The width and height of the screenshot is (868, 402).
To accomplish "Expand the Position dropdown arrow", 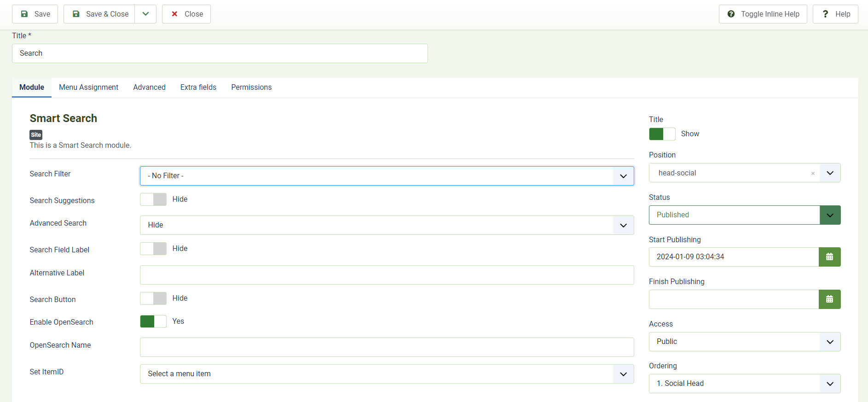I will coord(830,173).
